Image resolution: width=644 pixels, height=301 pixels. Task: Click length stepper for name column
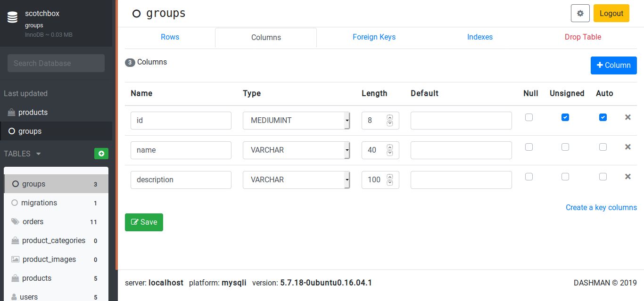point(389,150)
